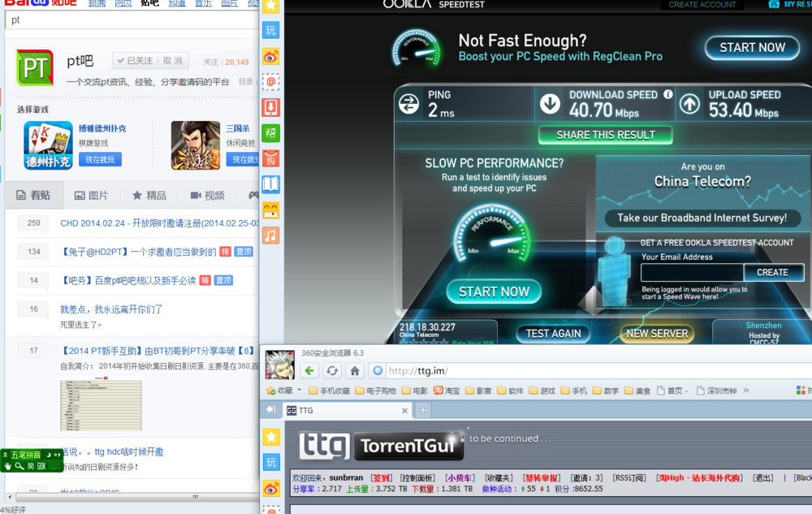Click the colorful apps grid icon on bookmarks bar
The image size is (812, 514).
click(801, 391)
